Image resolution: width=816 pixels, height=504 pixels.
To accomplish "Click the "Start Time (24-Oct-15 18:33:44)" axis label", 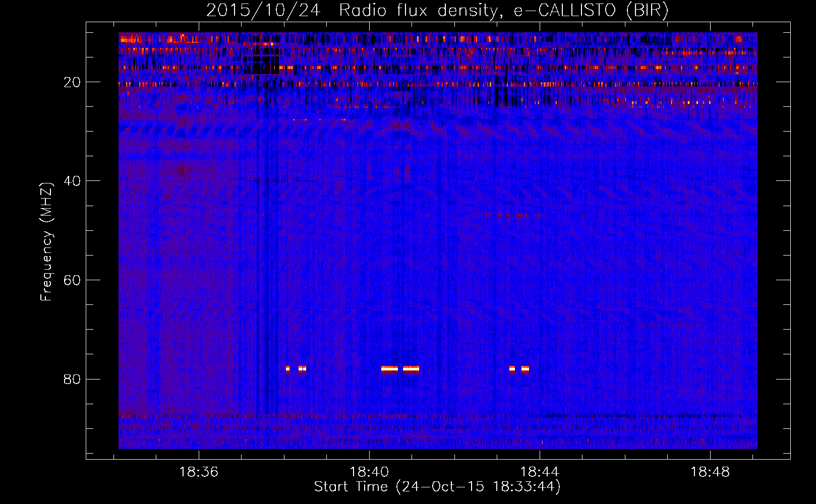I will [437, 487].
